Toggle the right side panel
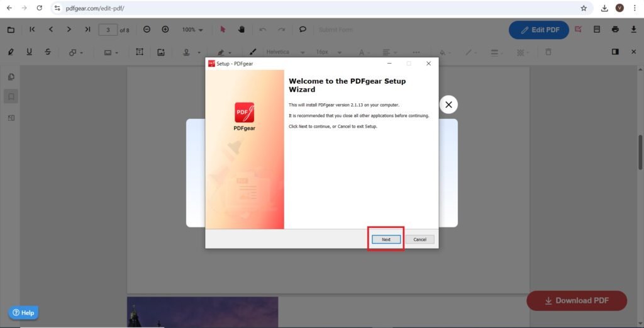Screen dimensions: 644x328 coord(615,52)
